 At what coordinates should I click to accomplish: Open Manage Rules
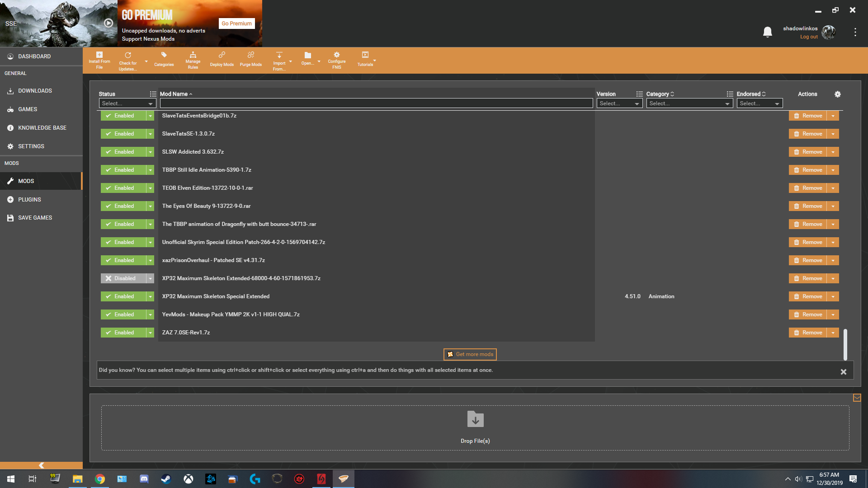(x=193, y=60)
